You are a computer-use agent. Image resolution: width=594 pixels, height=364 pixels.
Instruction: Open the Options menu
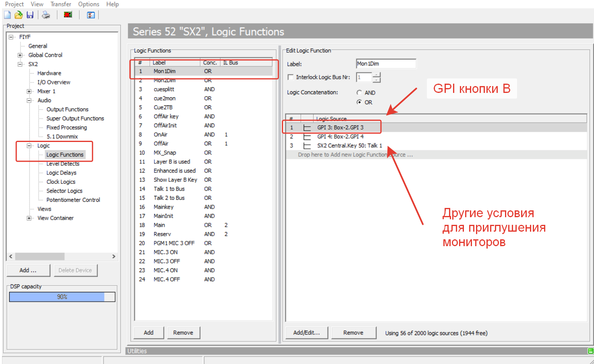point(89,4)
